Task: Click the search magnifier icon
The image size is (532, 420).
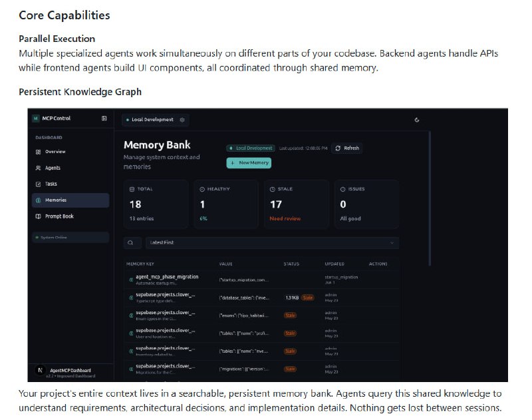Action: click(x=131, y=243)
